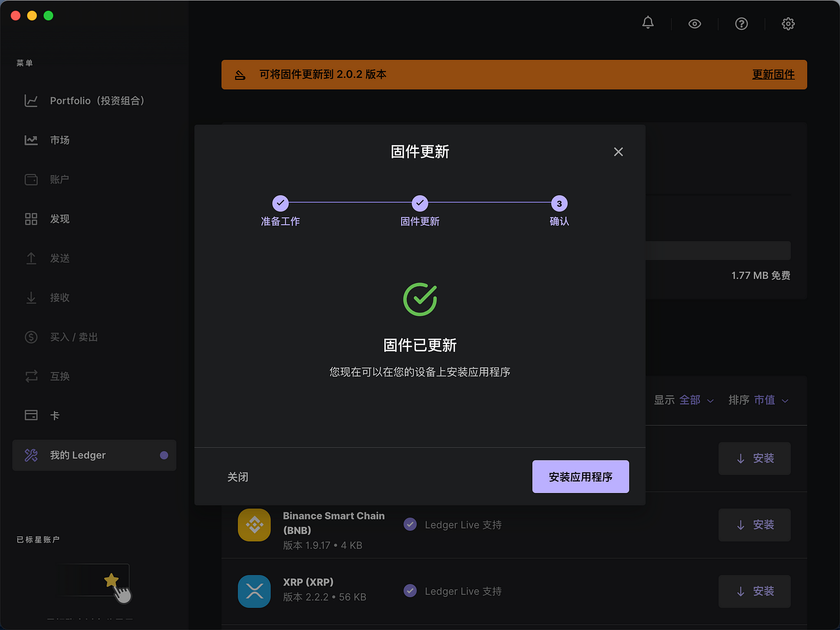
Task: Close the 固件更新 dialog with X
Action: pos(618,152)
